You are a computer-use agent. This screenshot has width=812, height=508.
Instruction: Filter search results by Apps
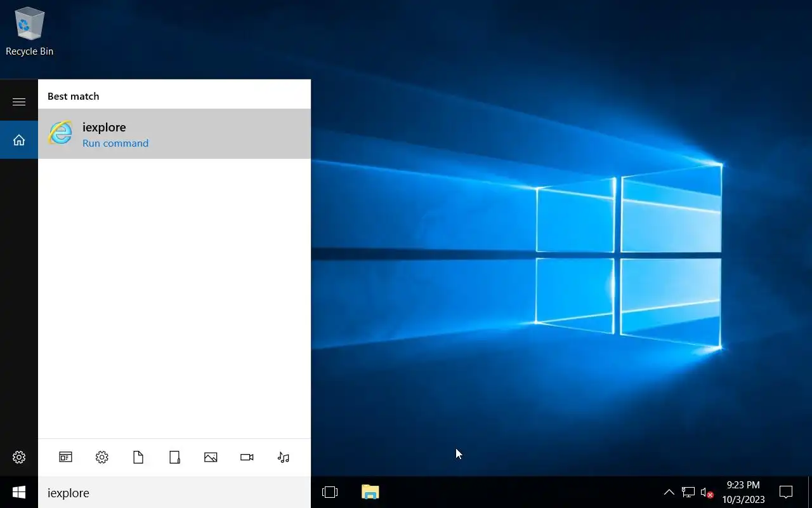66,457
